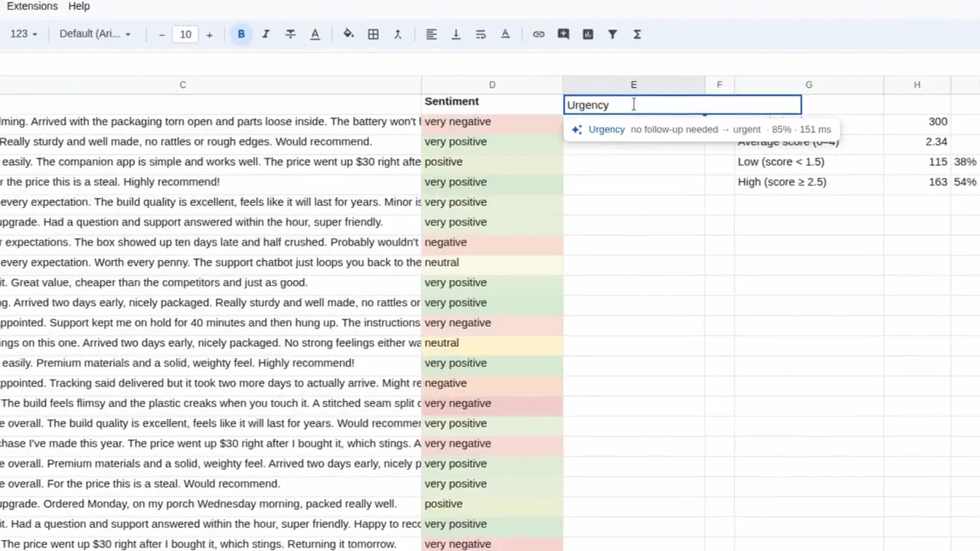Click the insert comment icon
This screenshot has width=980, height=551.
563,34
